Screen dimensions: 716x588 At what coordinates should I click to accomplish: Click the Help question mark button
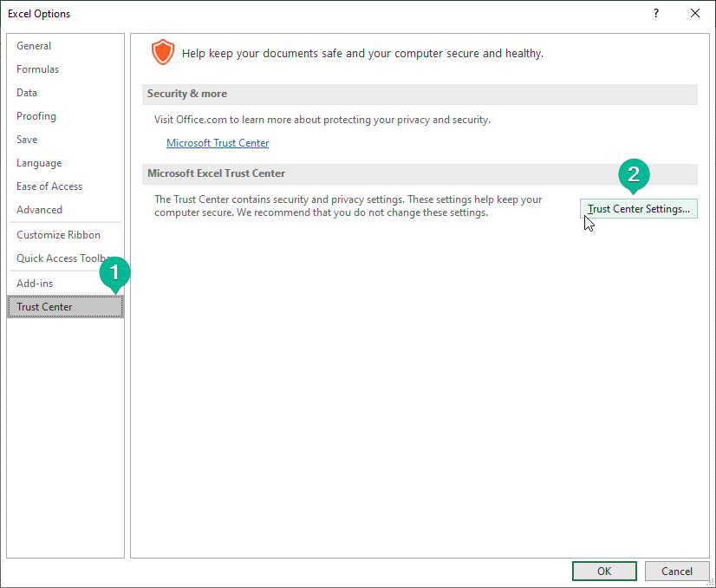click(x=656, y=13)
